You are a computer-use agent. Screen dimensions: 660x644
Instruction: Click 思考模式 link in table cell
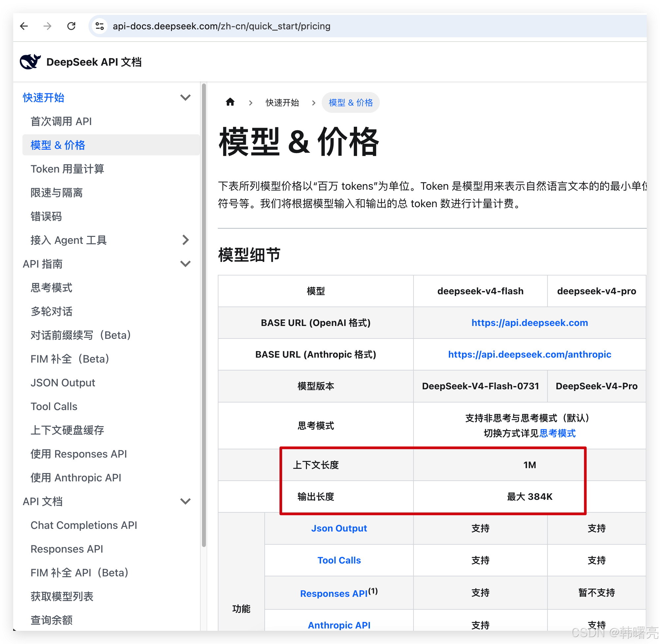click(557, 433)
